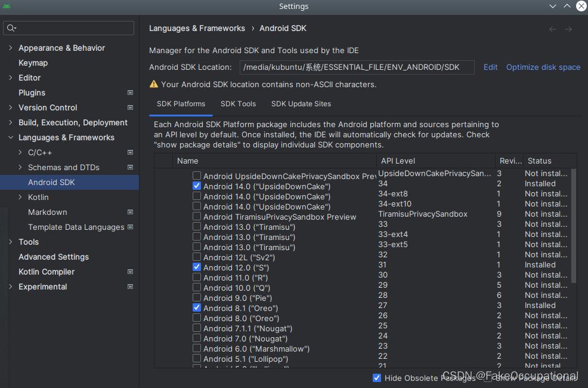Switch to SDK Update Sites tab

[301, 104]
